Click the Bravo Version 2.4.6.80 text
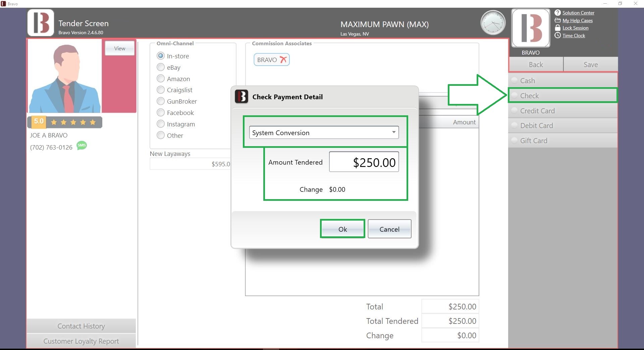This screenshot has width=644, height=350. click(x=81, y=33)
